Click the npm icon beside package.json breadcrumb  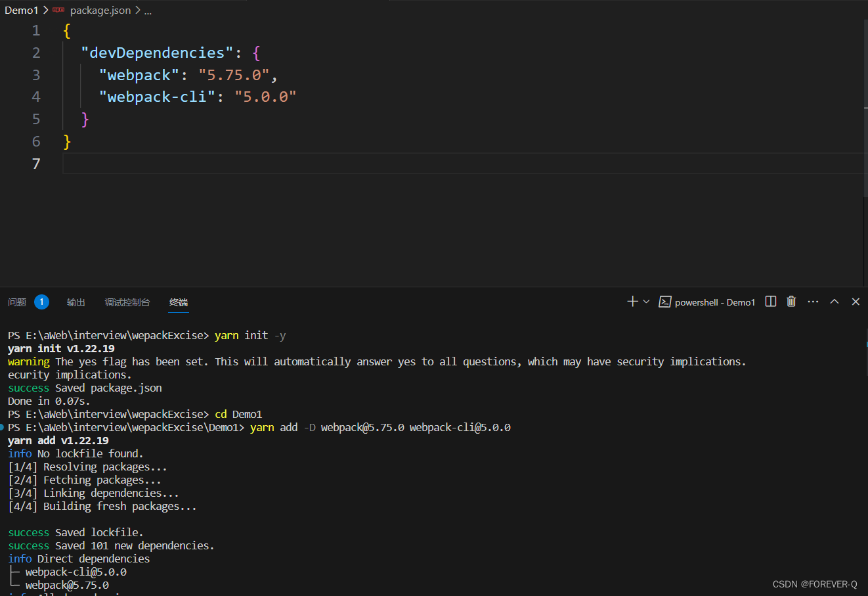pos(58,10)
